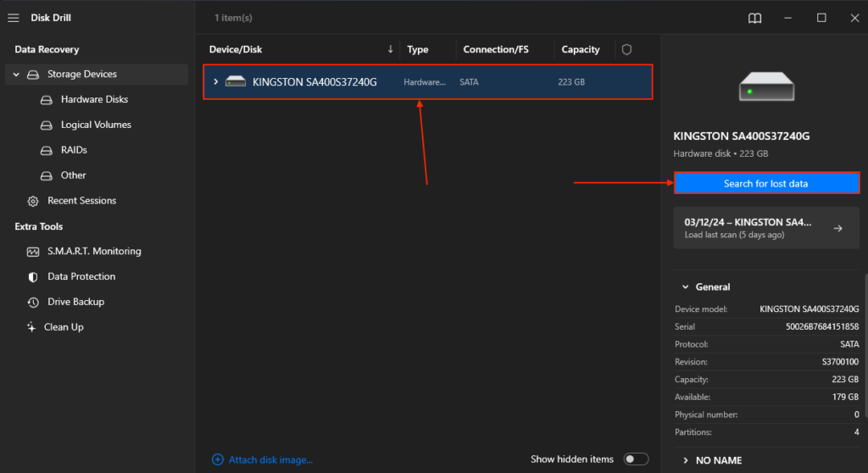Select Other in sidebar
868x473 pixels.
[73, 175]
